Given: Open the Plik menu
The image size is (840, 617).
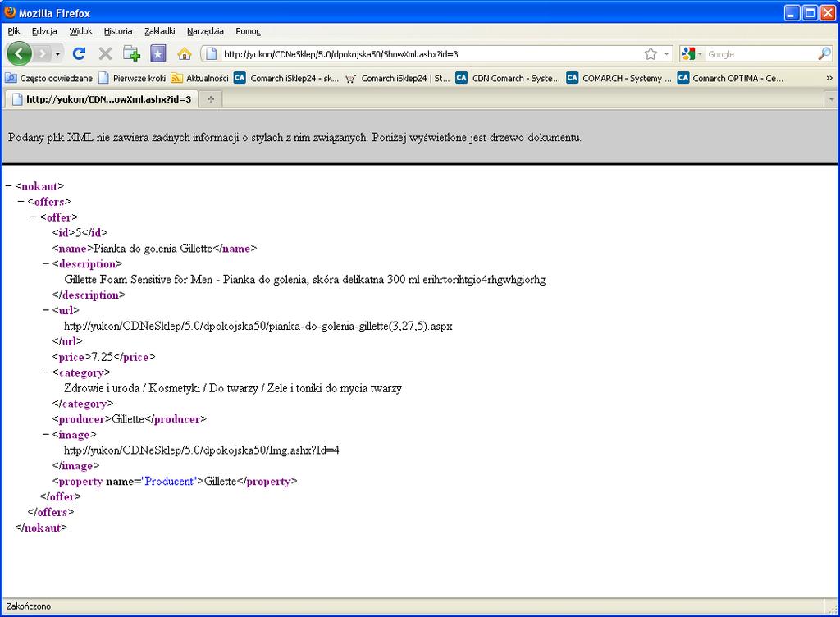Looking at the screenshot, I should (14, 31).
